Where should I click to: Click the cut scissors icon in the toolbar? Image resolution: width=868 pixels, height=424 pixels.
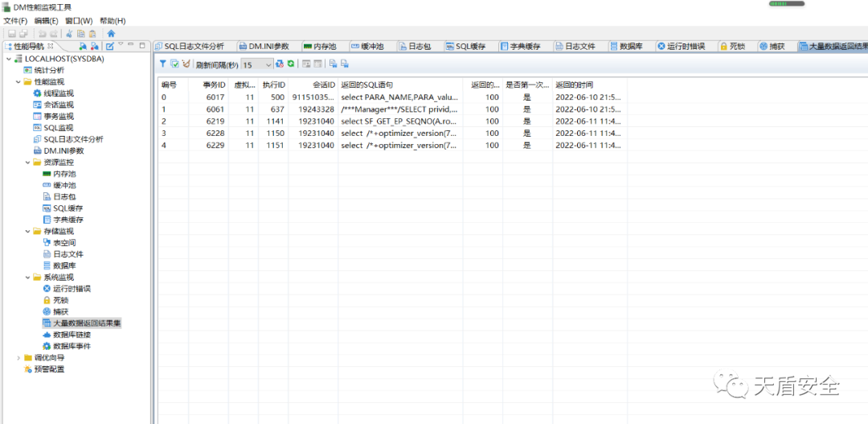pyautogui.click(x=69, y=33)
